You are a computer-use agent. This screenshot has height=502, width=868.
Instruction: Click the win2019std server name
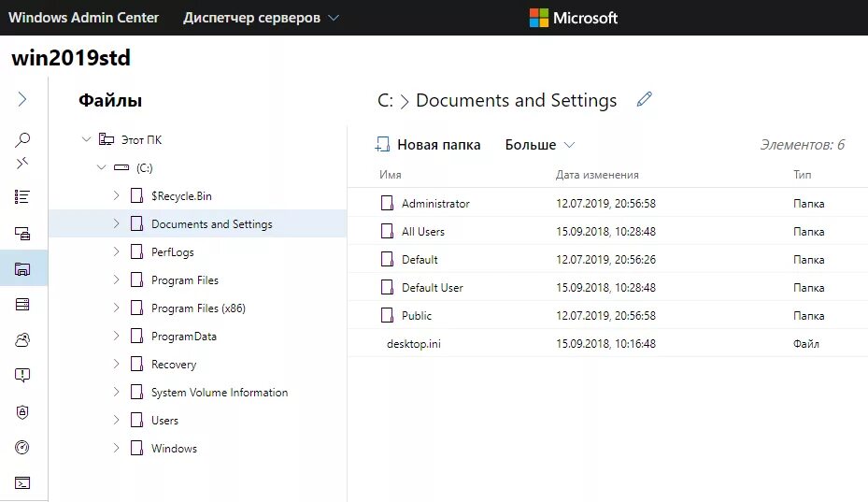coord(71,58)
